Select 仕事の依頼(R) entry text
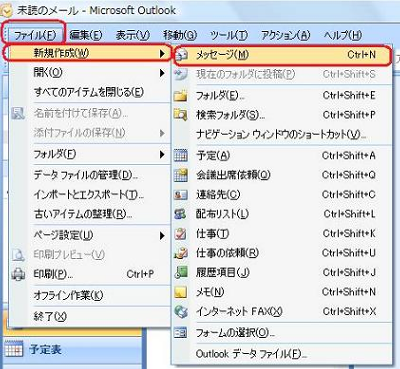 (x=227, y=253)
